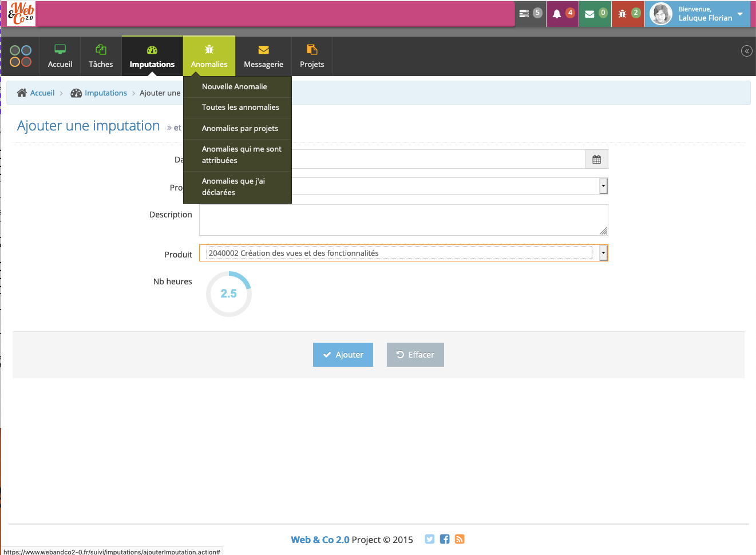Select Anomalies qui me sont attribuées
Viewport: 756px width, 555px height.
pyautogui.click(x=238, y=155)
